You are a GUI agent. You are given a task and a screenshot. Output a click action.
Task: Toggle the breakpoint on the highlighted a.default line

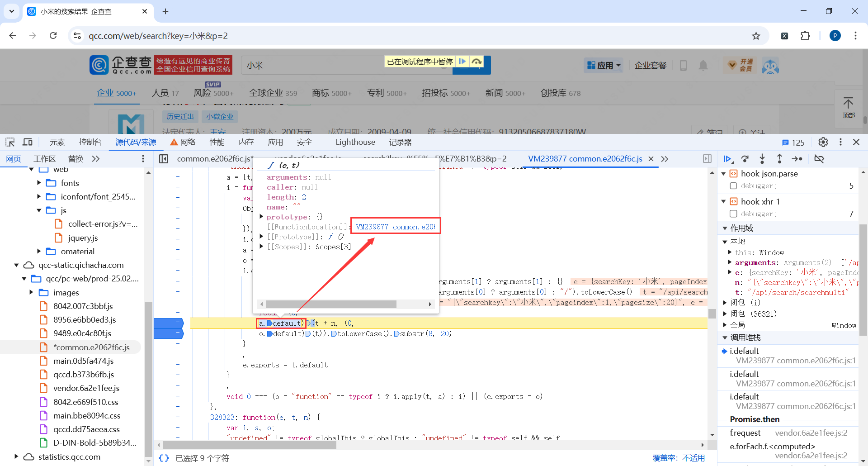169,323
